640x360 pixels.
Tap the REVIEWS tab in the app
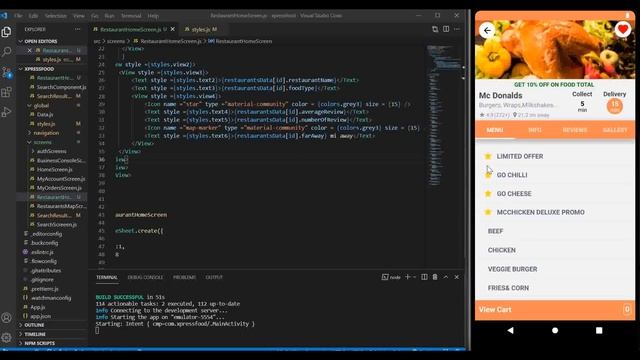[x=575, y=130]
